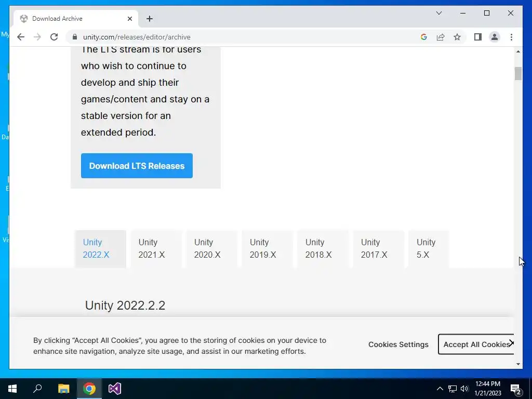Close the Download Archive tab

click(129, 19)
